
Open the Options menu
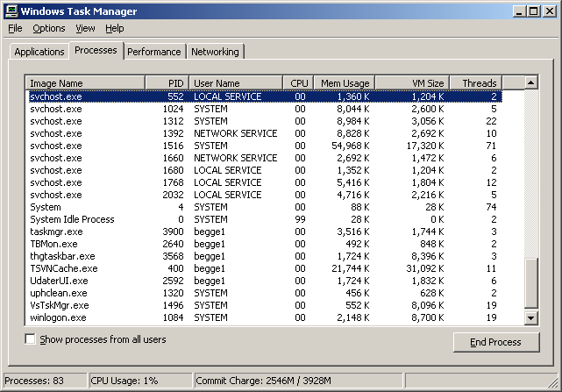point(49,28)
